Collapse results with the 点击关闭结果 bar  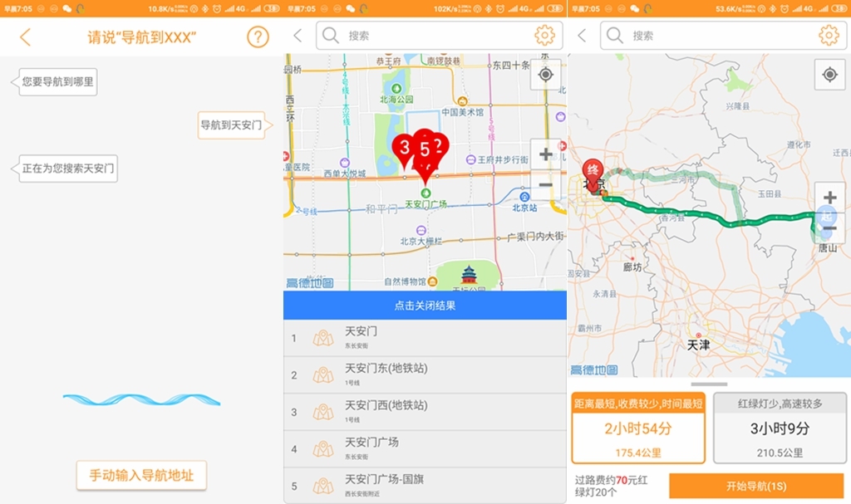tap(425, 305)
